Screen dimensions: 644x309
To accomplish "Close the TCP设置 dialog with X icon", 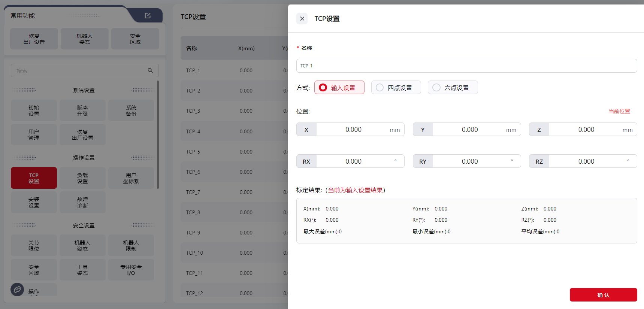I will (x=302, y=19).
